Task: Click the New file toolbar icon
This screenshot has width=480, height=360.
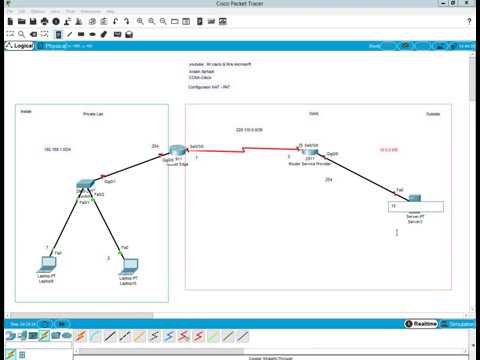Action: click(10, 22)
